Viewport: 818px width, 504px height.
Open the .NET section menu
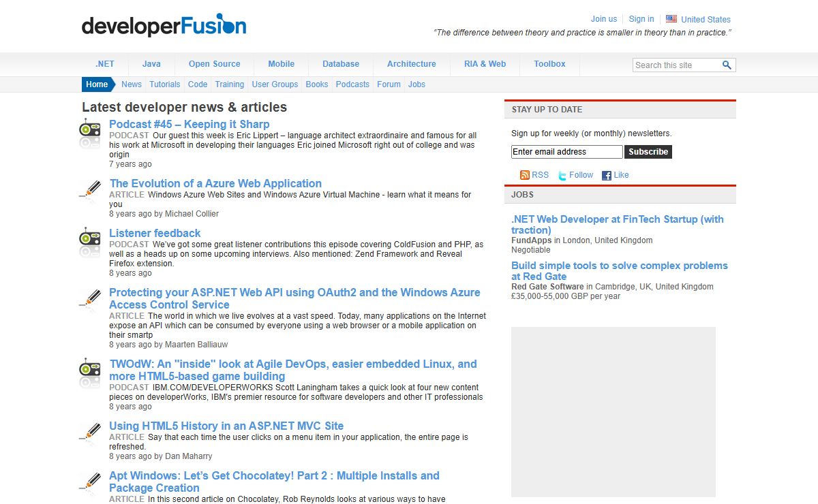[x=105, y=64]
